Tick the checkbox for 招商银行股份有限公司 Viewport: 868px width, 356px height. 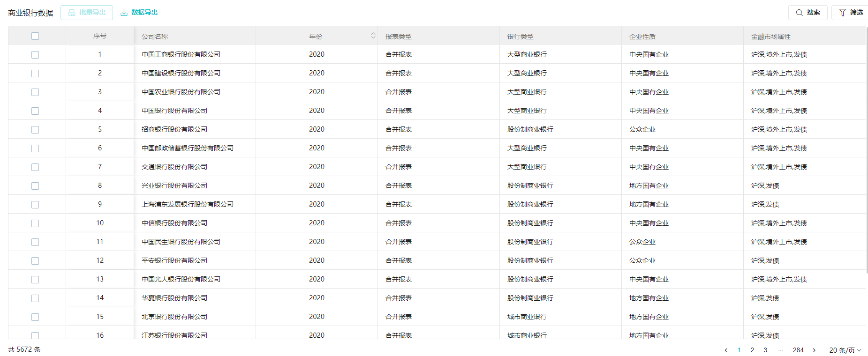point(35,130)
